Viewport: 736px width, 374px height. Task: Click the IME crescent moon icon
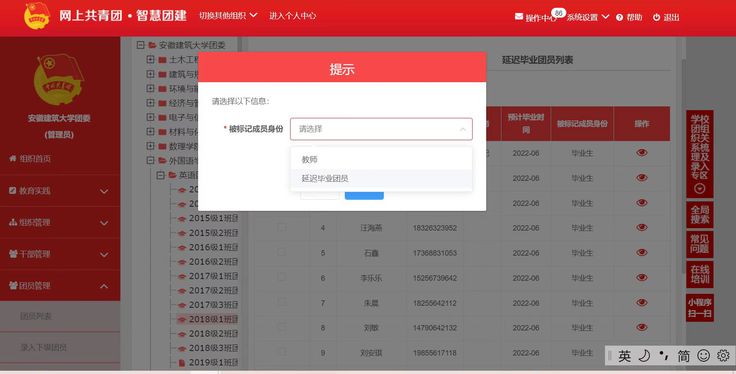click(x=644, y=355)
